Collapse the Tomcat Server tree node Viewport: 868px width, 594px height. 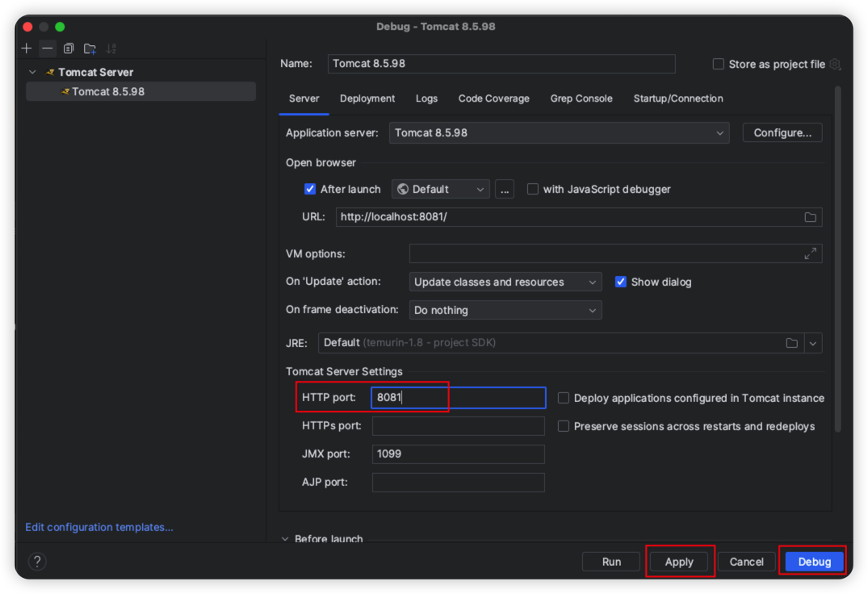click(32, 73)
